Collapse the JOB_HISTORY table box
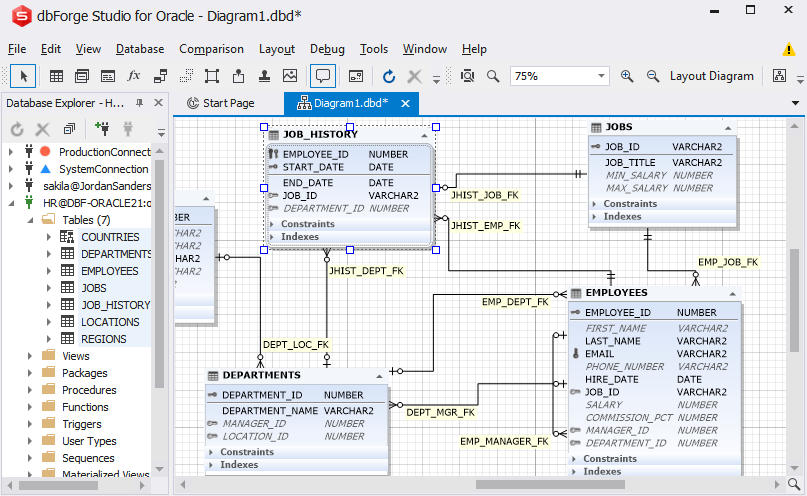The width and height of the screenshot is (807, 496). [x=424, y=135]
